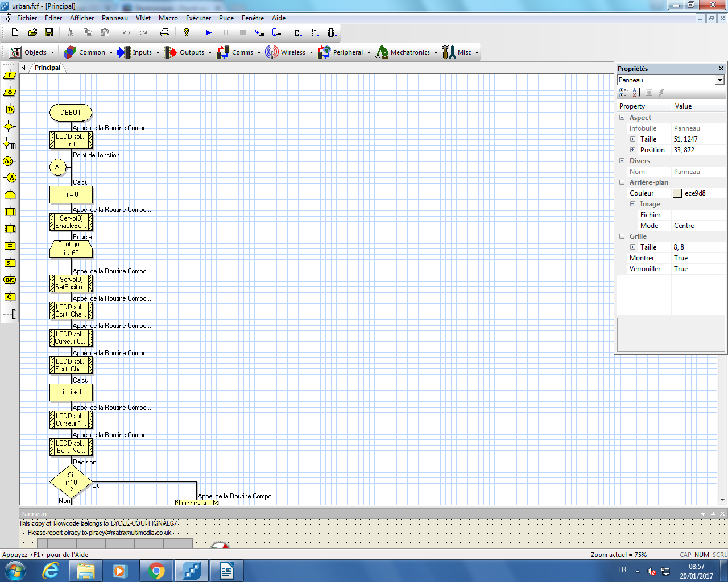Viewport: 728px width, 582px height.
Task: Choose the Component Macro tool
Action: pos(10,228)
